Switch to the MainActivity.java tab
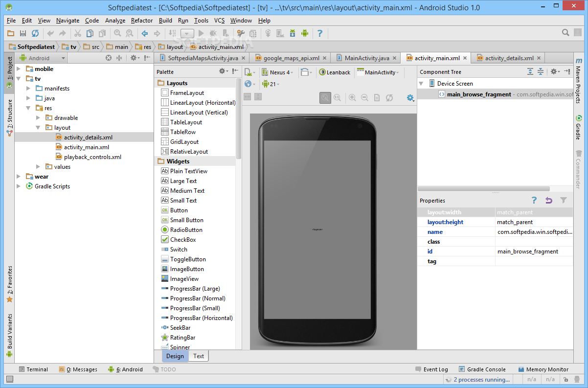 coord(366,58)
